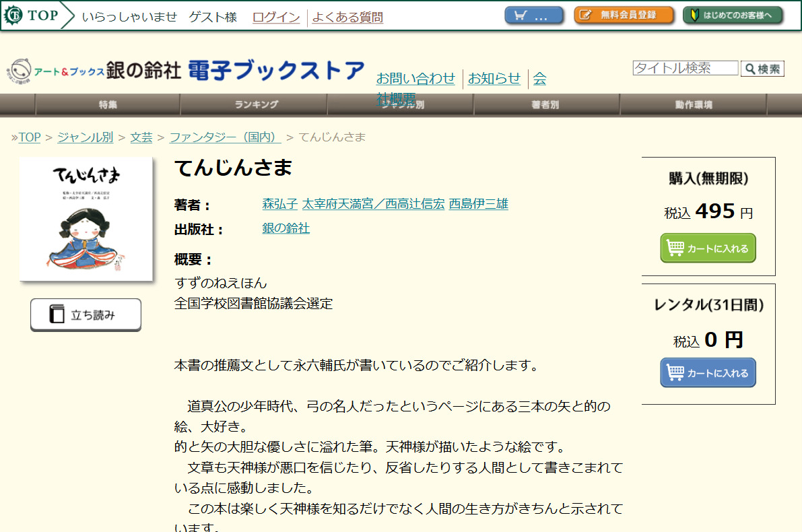
Task: Open author link 西島伊三雄
Action: tap(479, 203)
